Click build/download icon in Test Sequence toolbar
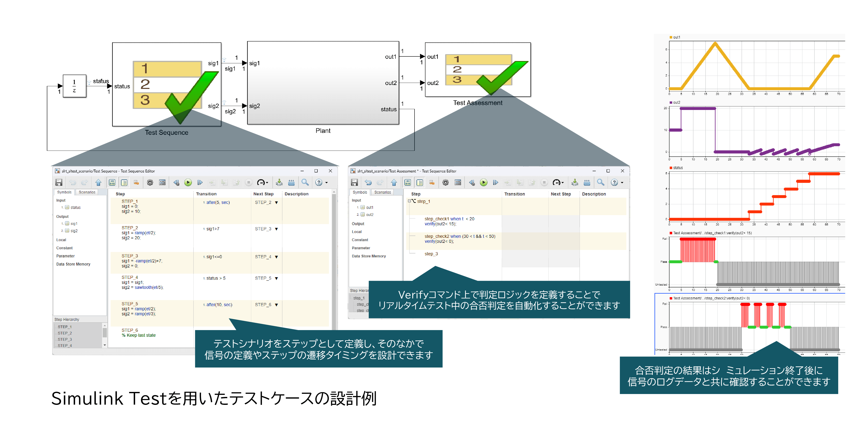The image size is (868, 434). 279,182
